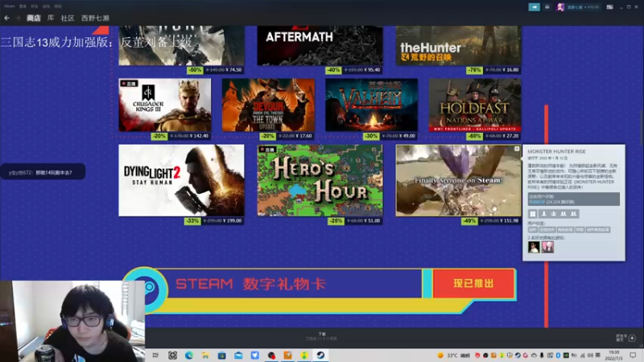Click the last multiplayer icon in hover popup
Viewport: 644px width, 362px height.
pyautogui.click(x=573, y=214)
